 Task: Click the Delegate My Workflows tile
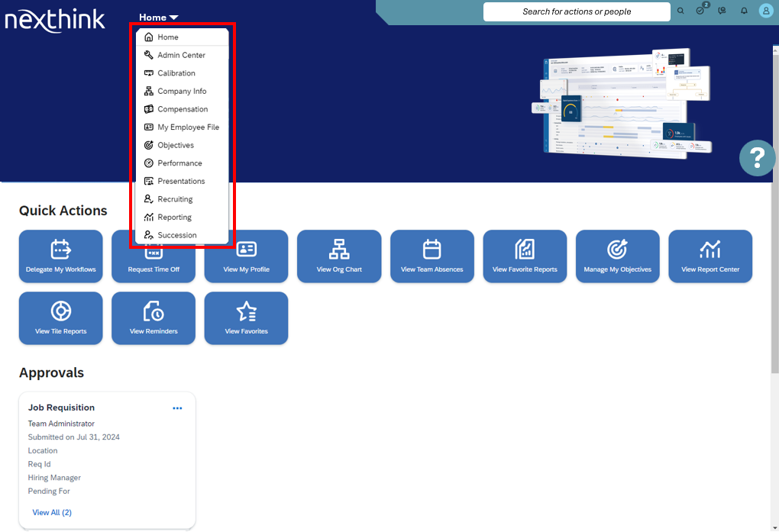60,256
